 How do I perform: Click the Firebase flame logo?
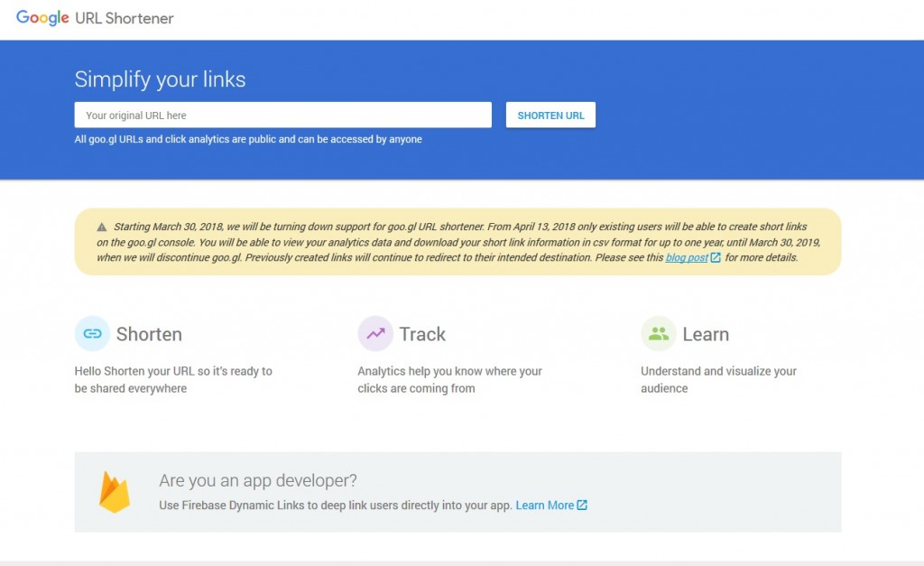(115, 492)
